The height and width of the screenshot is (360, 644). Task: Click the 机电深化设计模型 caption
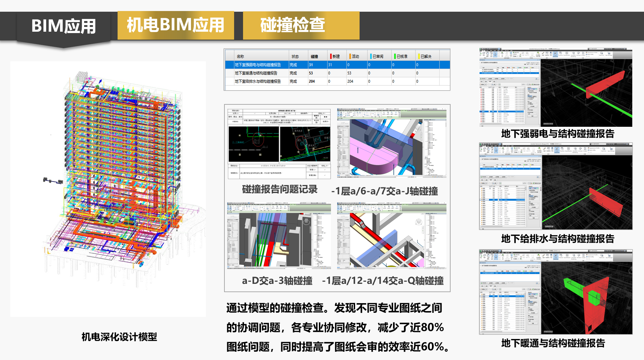[x=119, y=337]
